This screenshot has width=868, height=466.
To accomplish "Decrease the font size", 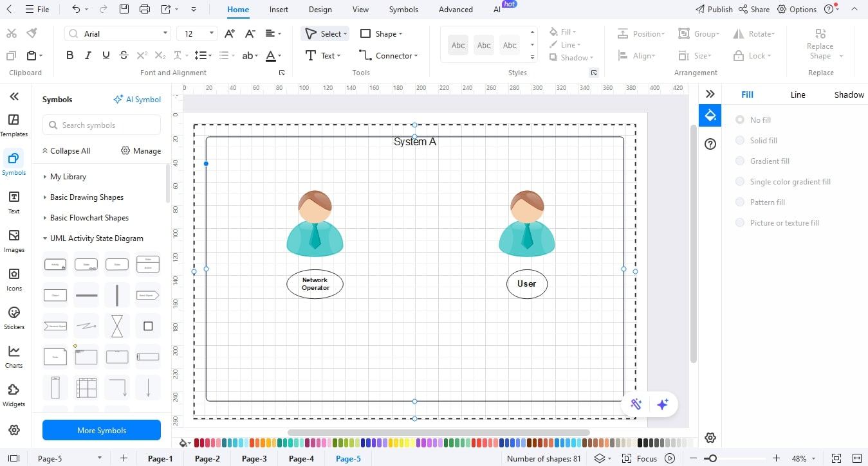I will click(x=250, y=33).
